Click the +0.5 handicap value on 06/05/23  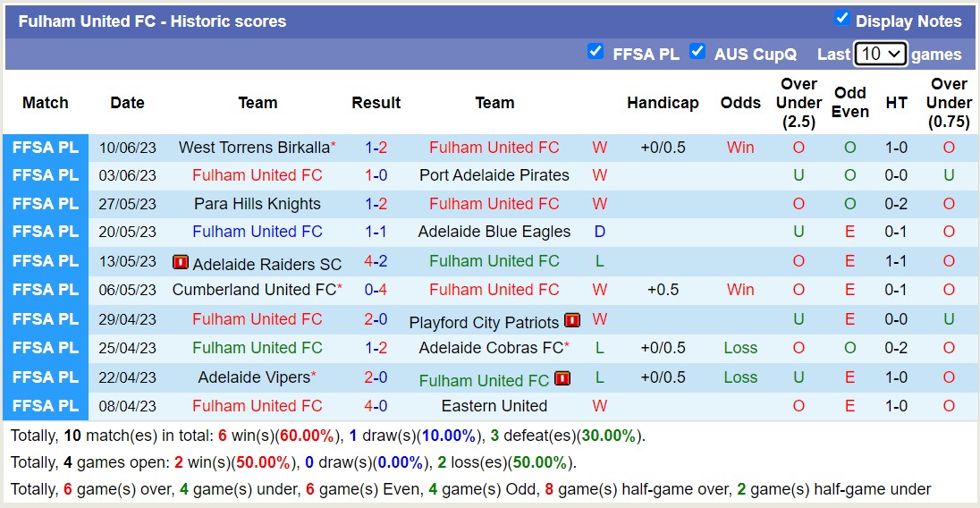(663, 289)
